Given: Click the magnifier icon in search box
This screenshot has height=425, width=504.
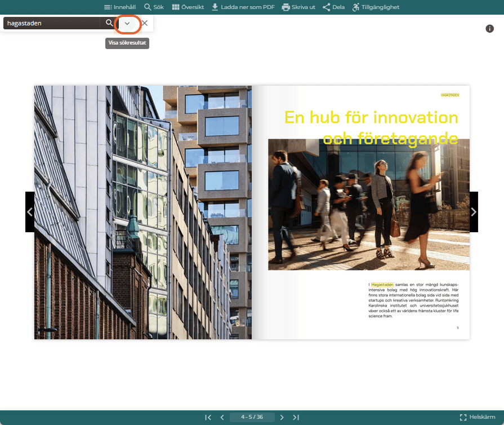Looking at the screenshot, I should (109, 23).
